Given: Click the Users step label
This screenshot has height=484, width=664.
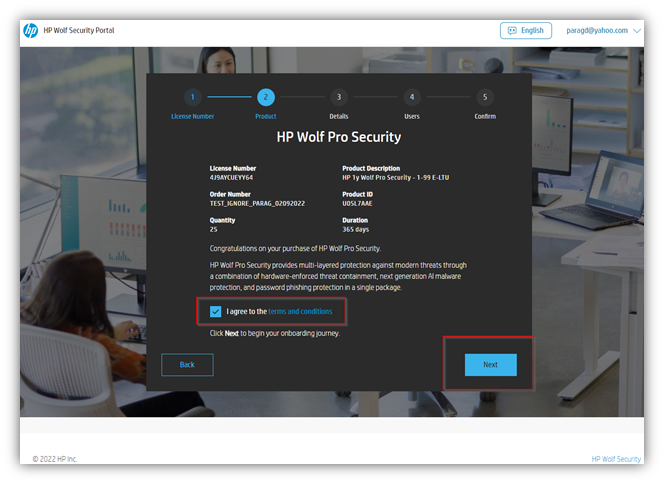Looking at the screenshot, I should coord(411,116).
